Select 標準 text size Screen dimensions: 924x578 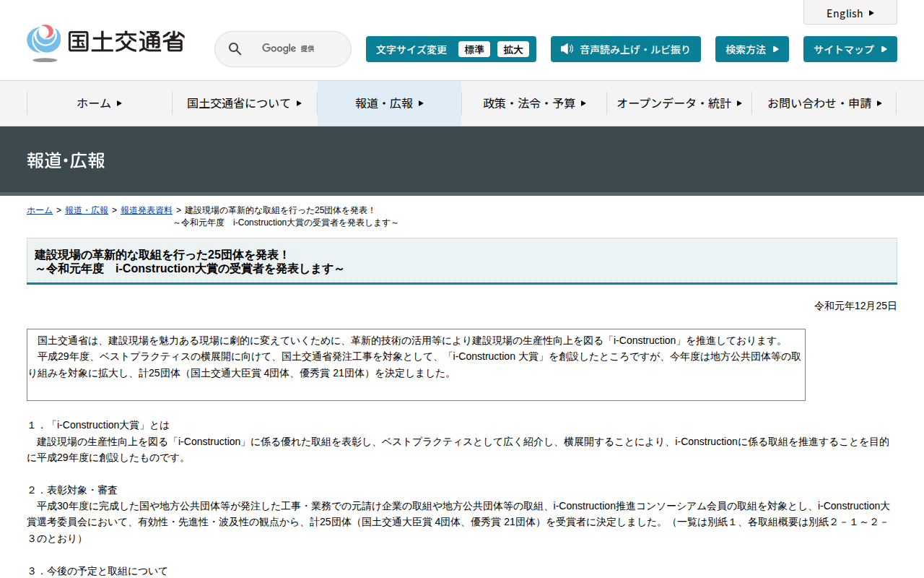[474, 49]
